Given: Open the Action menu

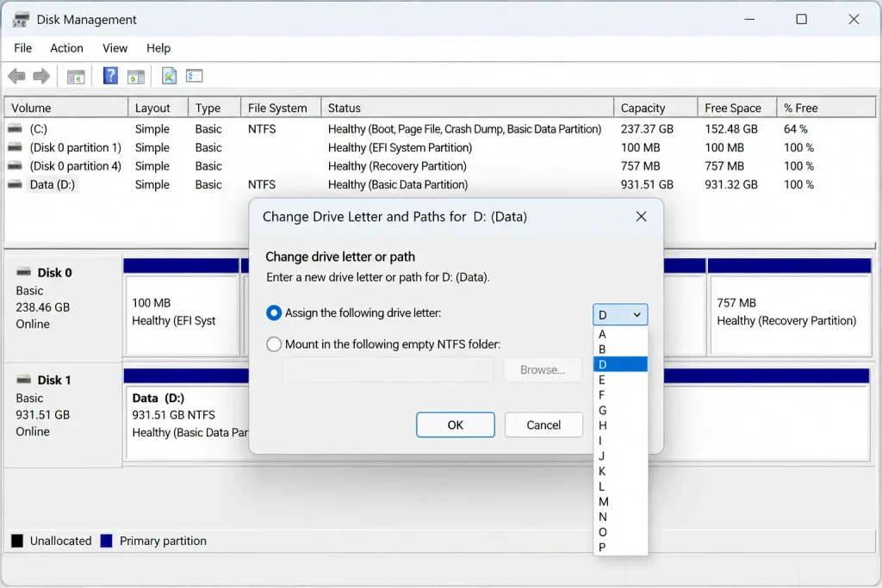Looking at the screenshot, I should (66, 48).
